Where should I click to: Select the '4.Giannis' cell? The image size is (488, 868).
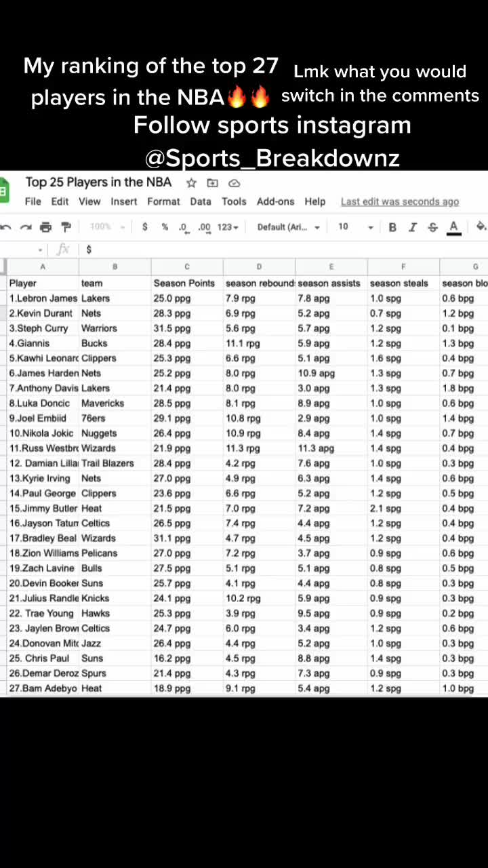(43, 343)
